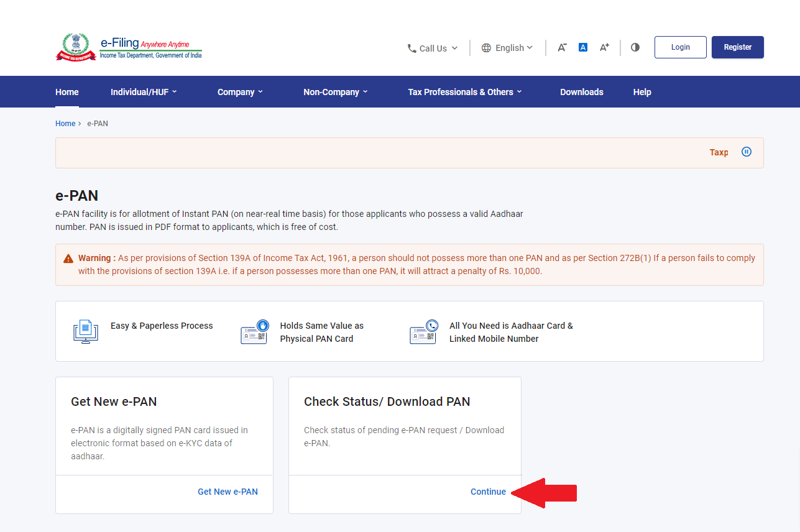Click Continue to check PAN status

(487, 491)
